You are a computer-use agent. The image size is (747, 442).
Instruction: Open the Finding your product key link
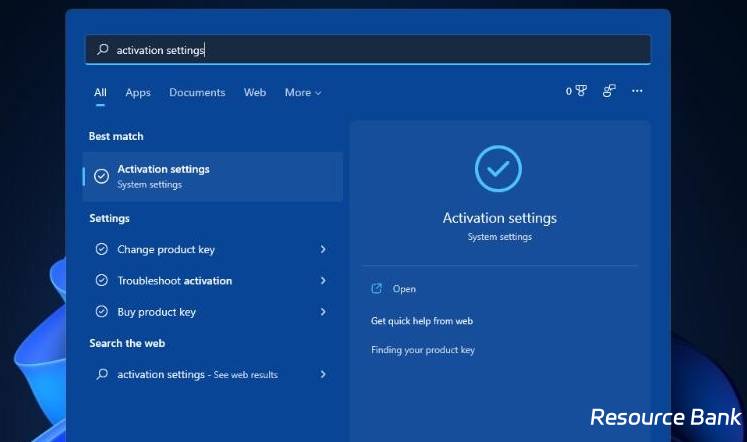[x=423, y=350]
